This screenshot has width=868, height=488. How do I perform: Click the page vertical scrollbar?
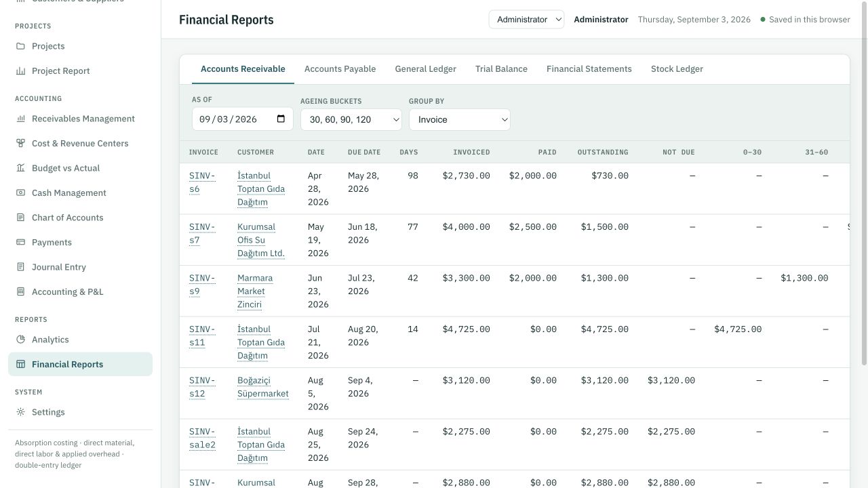point(863,183)
